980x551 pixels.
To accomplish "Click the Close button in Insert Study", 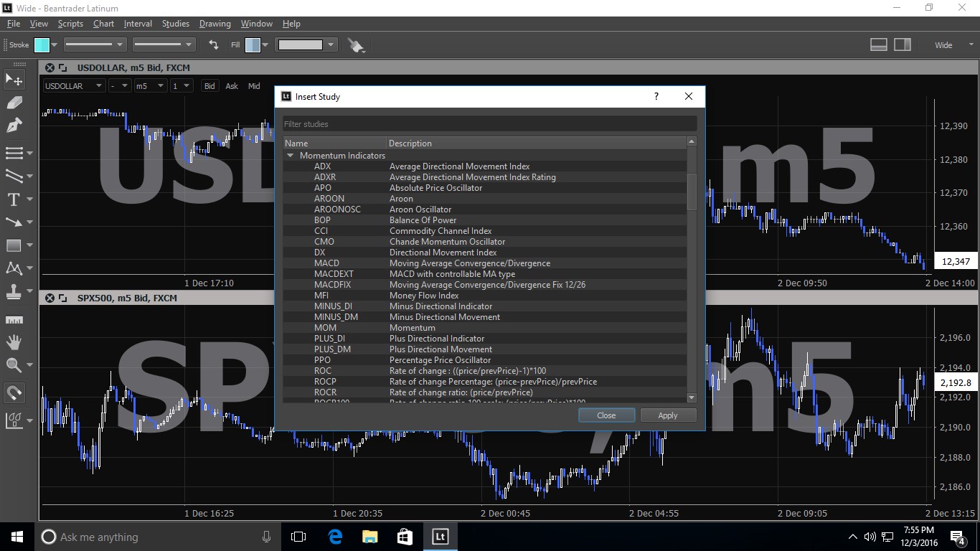I will pyautogui.click(x=606, y=415).
